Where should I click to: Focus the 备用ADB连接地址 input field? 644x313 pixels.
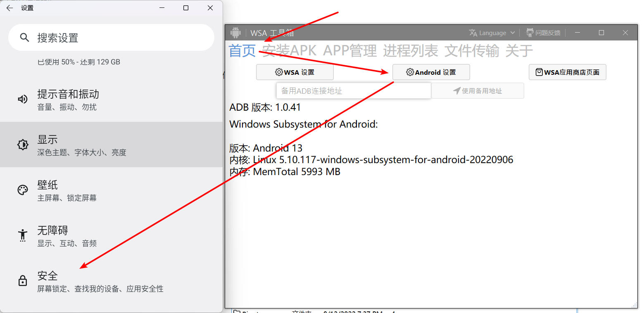(354, 91)
